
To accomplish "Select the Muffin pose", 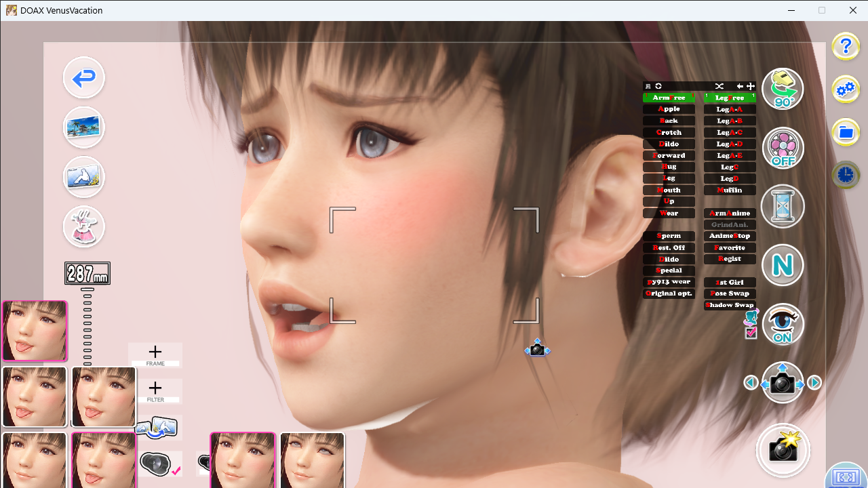I will pyautogui.click(x=730, y=190).
